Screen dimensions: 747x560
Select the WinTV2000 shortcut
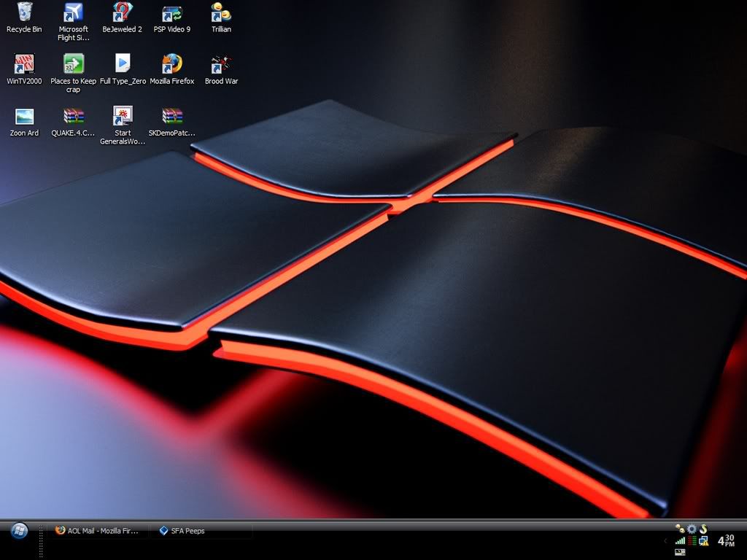tap(24, 69)
